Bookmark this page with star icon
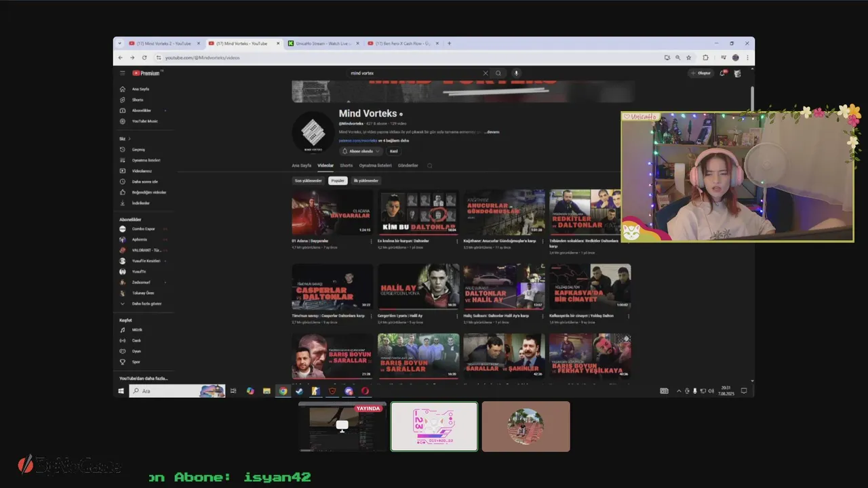Image resolution: width=868 pixels, height=488 pixels. pos(688,58)
